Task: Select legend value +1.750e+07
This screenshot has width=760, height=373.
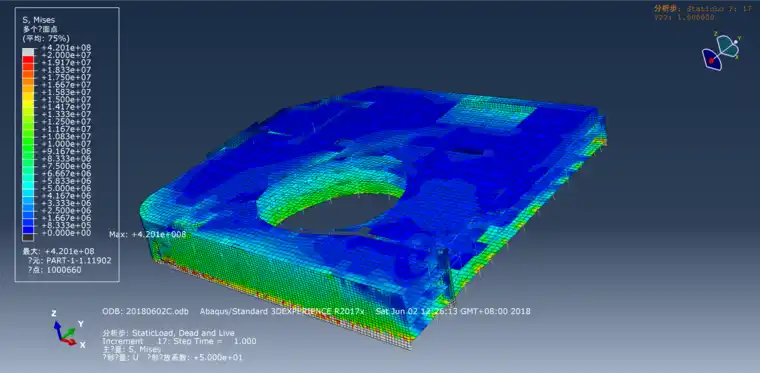Action: point(66,78)
